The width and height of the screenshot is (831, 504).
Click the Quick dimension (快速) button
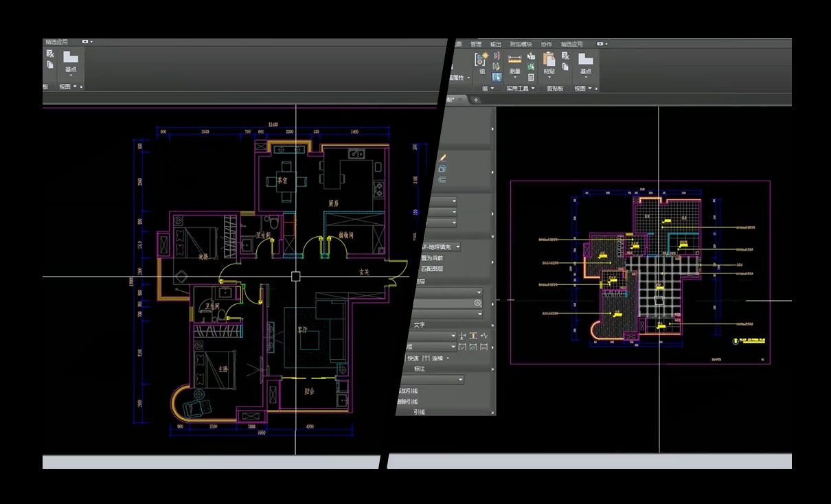(413, 358)
